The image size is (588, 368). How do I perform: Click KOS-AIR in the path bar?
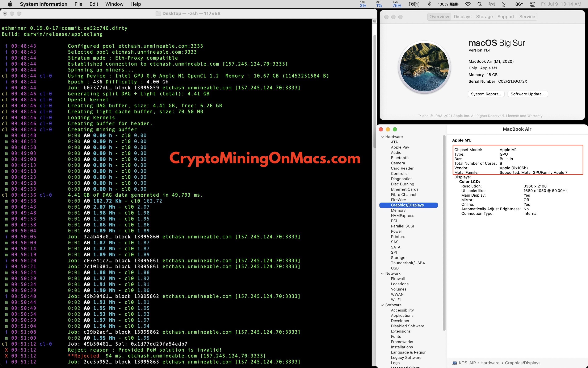coord(467,363)
